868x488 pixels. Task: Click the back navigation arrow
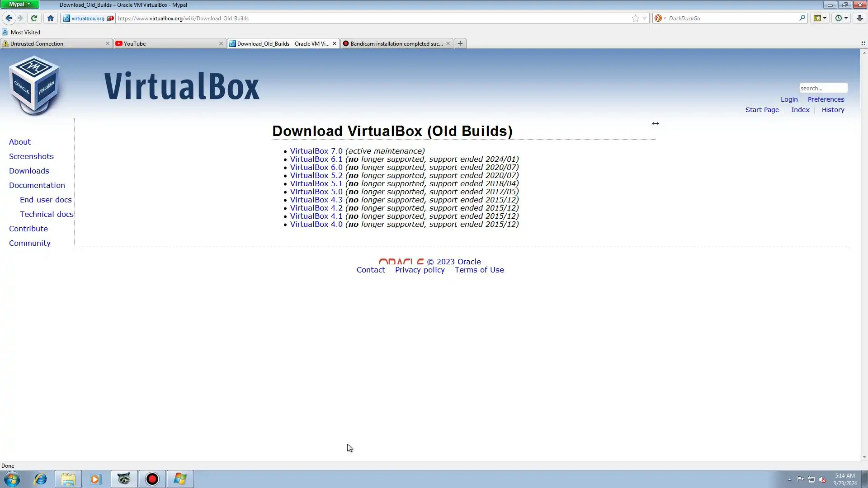(x=9, y=18)
